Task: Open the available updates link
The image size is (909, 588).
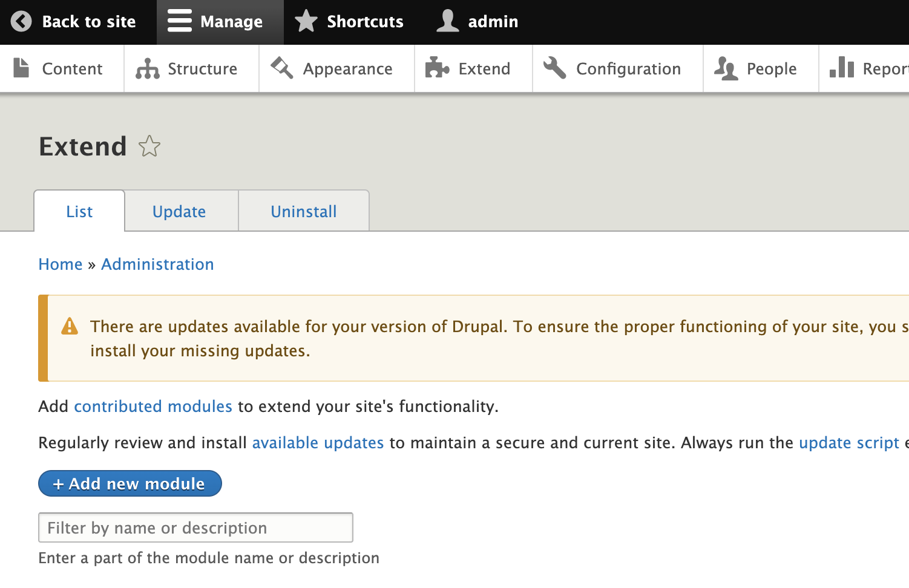Action: [318, 443]
